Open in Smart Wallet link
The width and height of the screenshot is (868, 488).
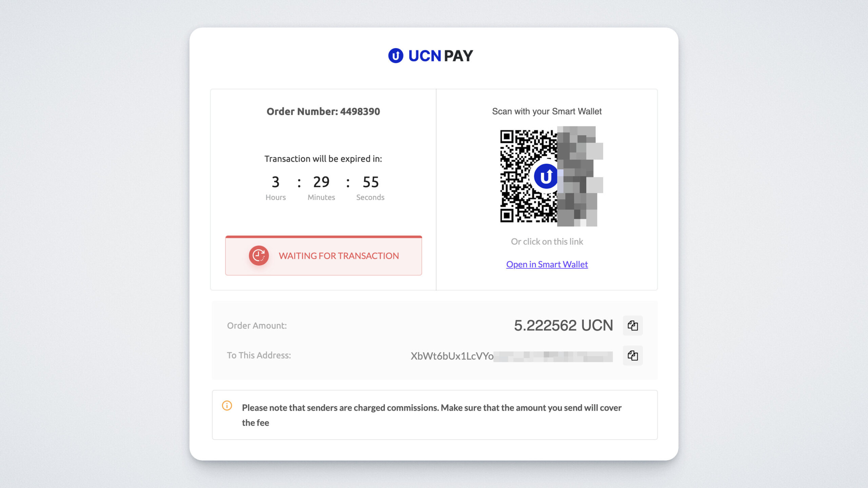[x=547, y=264]
